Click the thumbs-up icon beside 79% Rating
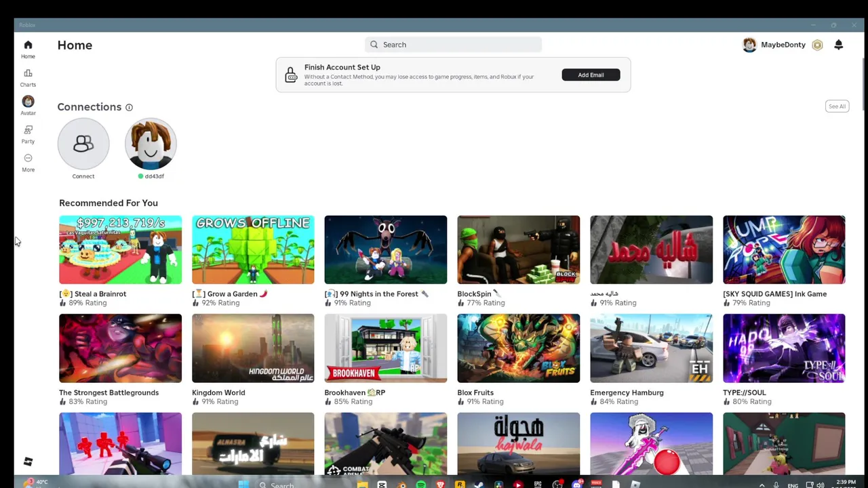The width and height of the screenshot is (868, 488). tap(726, 303)
